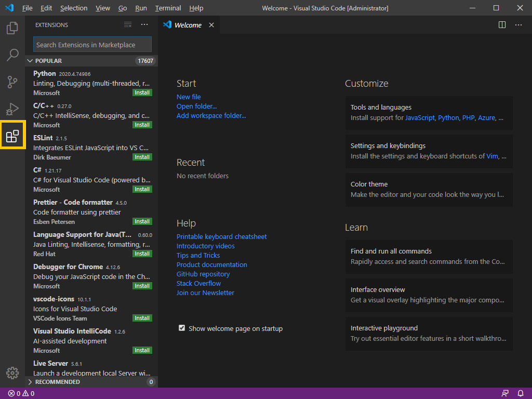
Task: Focus the Search Extensions in Marketplace field
Action: (x=92, y=45)
